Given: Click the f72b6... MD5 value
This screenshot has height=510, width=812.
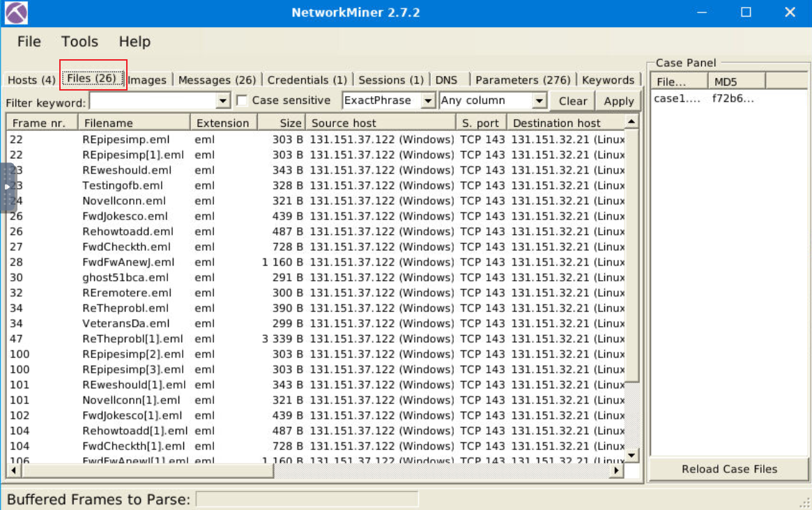Looking at the screenshot, I should [733, 98].
